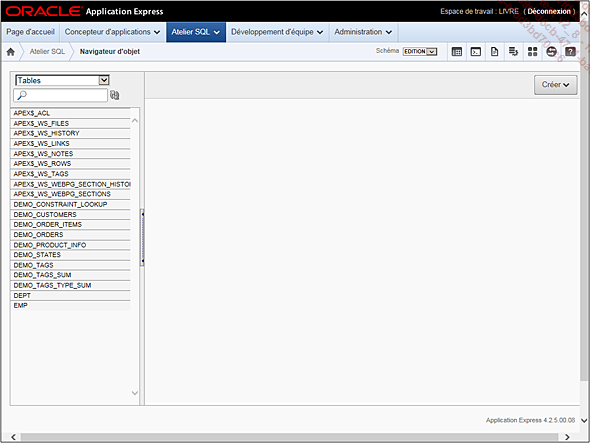Select the APEX$_WS_FILES table
The height and width of the screenshot is (443, 590).
(x=70, y=123)
